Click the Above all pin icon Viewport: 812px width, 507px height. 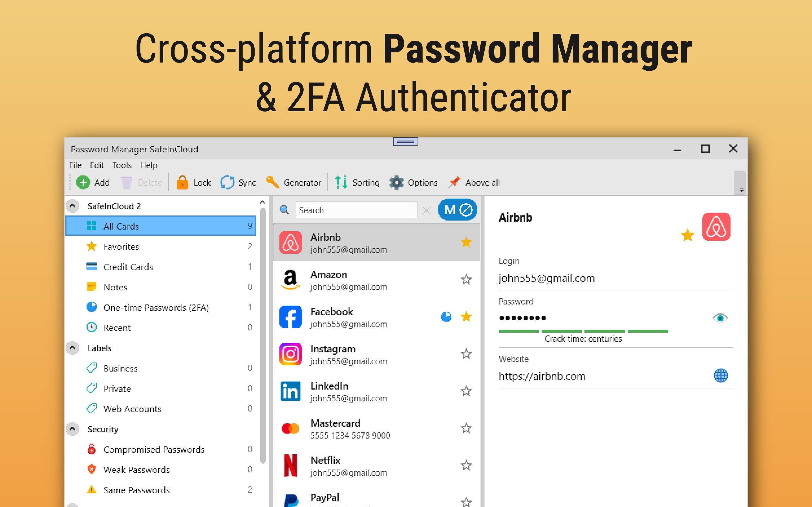[454, 182]
